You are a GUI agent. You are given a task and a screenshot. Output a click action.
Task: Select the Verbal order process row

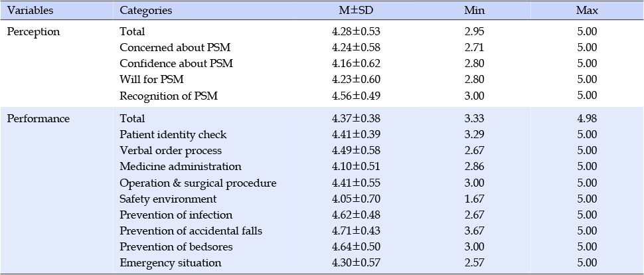(x=322, y=150)
